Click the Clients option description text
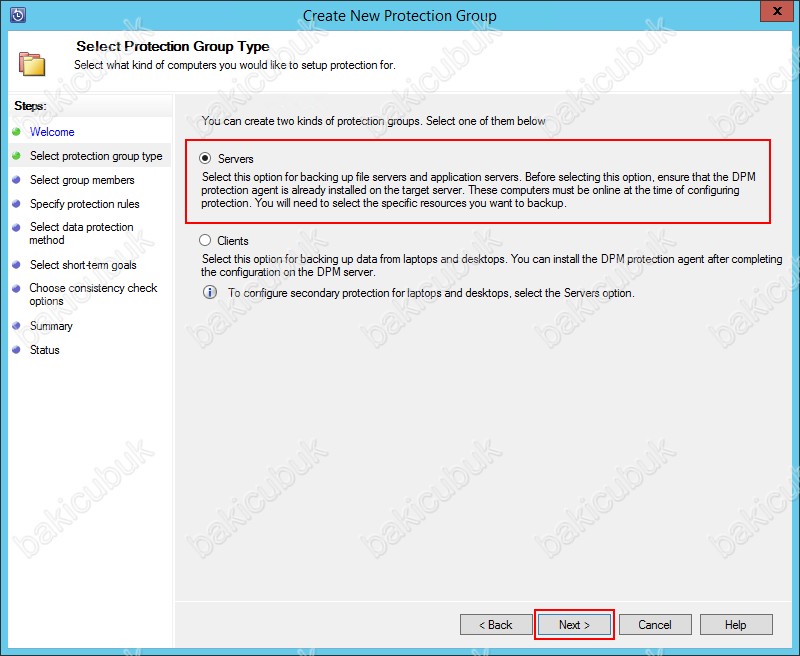 point(491,265)
